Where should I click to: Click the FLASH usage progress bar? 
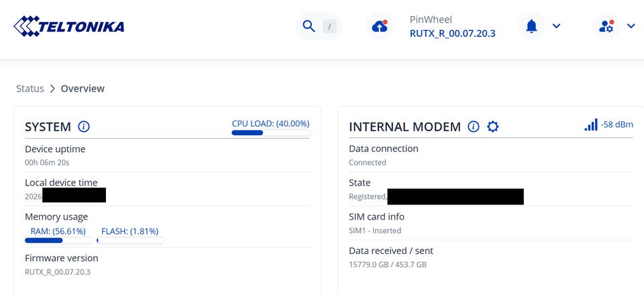click(130, 240)
